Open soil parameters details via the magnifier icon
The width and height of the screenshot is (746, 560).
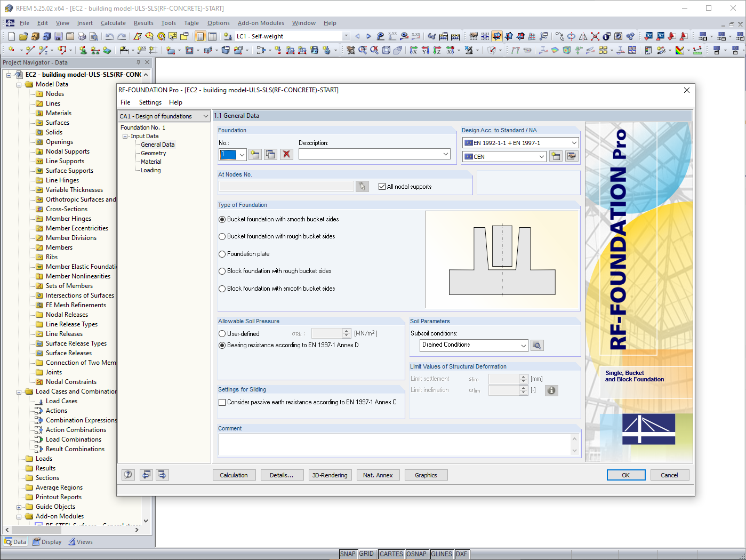[537, 345]
